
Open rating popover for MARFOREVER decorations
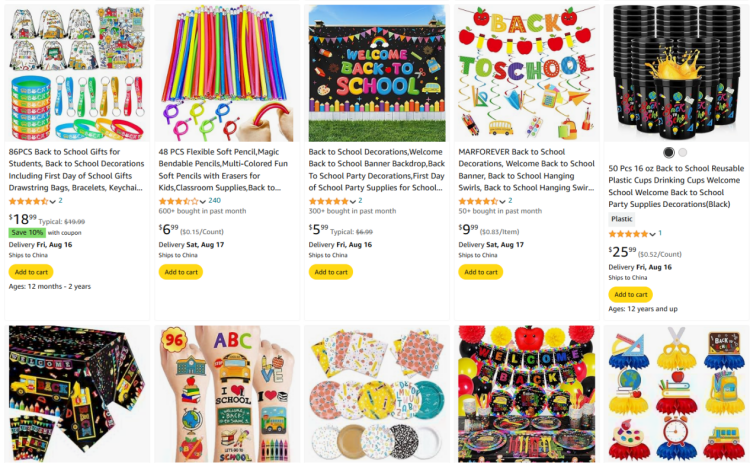(x=502, y=201)
